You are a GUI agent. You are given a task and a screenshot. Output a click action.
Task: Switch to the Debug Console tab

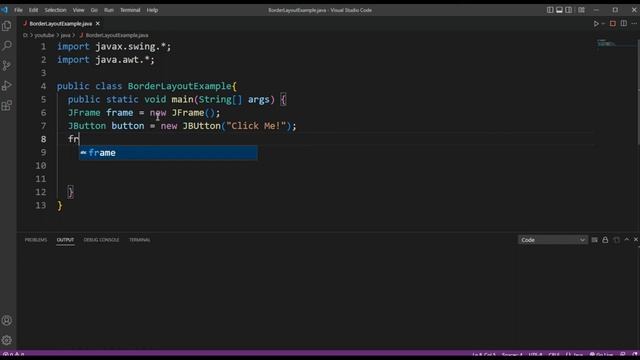101,240
